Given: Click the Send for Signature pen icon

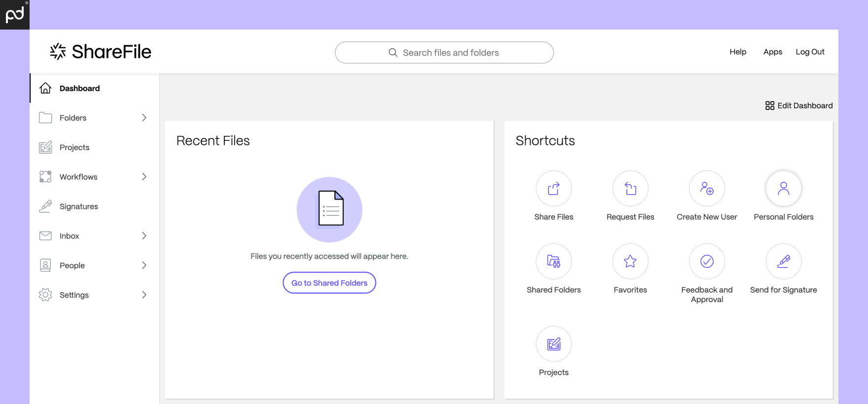Looking at the screenshot, I should [x=784, y=261].
